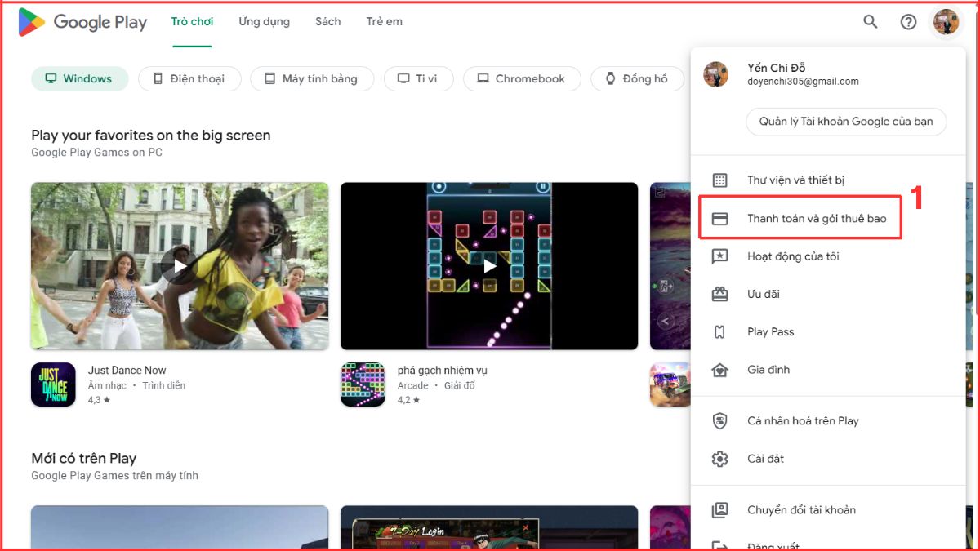Click the Google Play Games trên máy tính subtitle
Image resolution: width=980 pixels, height=551 pixels.
tap(114, 476)
